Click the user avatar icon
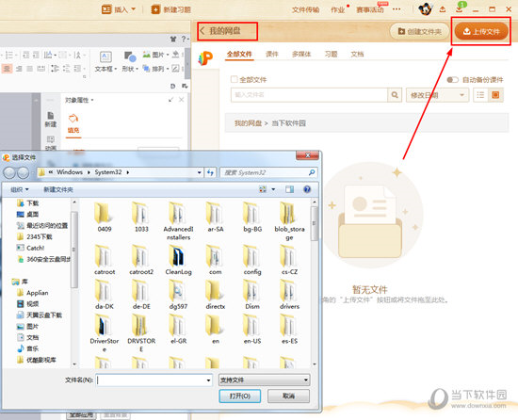Screen dimensions: 518x420 (425, 9)
